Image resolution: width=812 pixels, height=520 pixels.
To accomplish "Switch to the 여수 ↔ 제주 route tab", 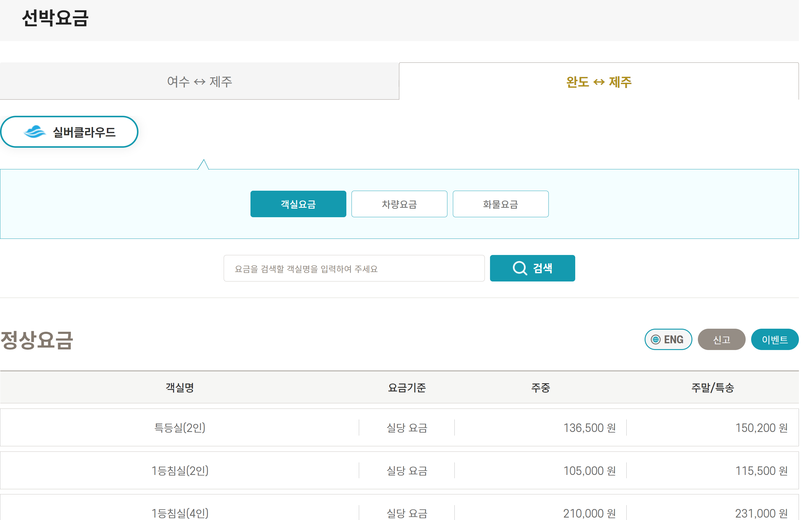I will pyautogui.click(x=199, y=81).
